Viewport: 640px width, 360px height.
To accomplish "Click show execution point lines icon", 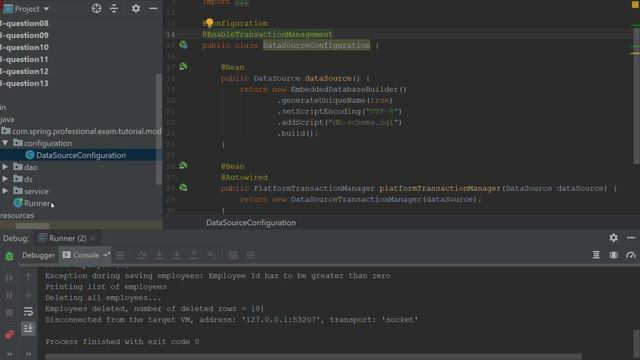I will click(x=120, y=255).
